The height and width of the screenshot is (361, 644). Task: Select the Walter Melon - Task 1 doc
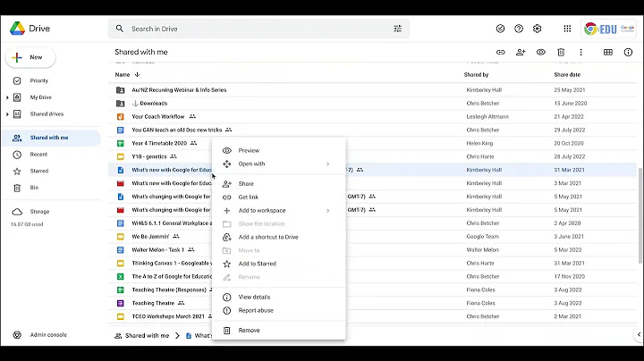click(x=160, y=250)
